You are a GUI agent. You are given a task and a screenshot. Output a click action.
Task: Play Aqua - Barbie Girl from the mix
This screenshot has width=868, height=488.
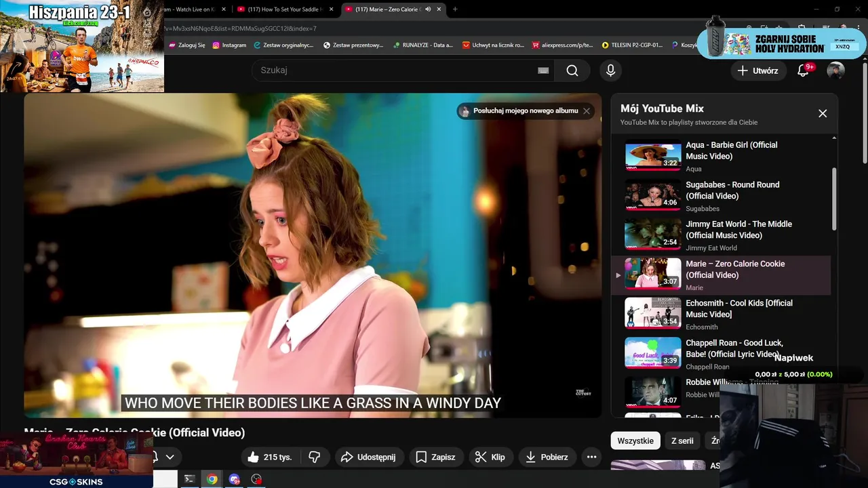click(x=732, y=150)
